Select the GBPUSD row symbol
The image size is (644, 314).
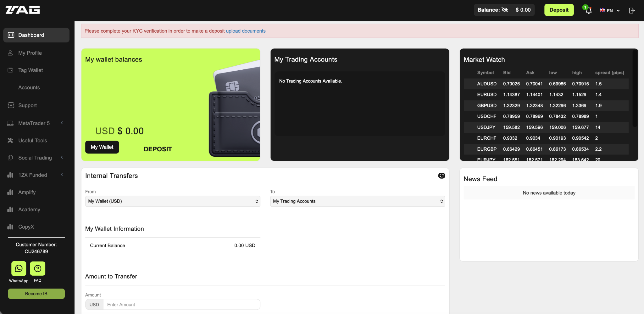487,106
